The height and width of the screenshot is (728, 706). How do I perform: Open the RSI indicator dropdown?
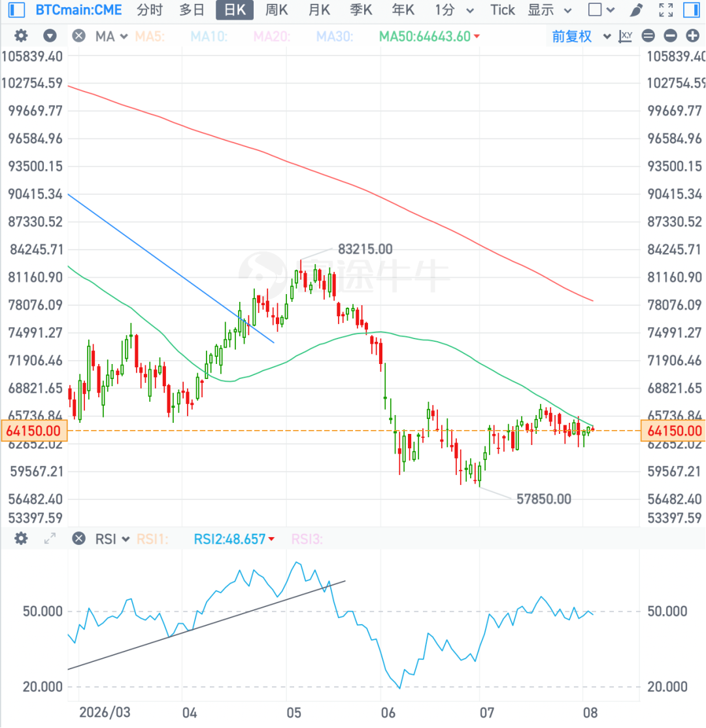coord(112,539)
